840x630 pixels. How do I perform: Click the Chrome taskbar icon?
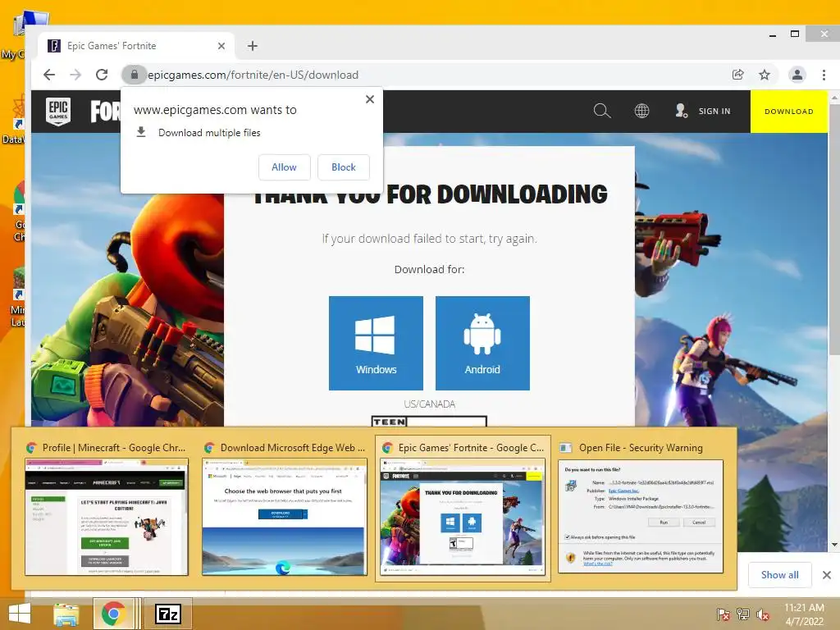pos(113,614)
